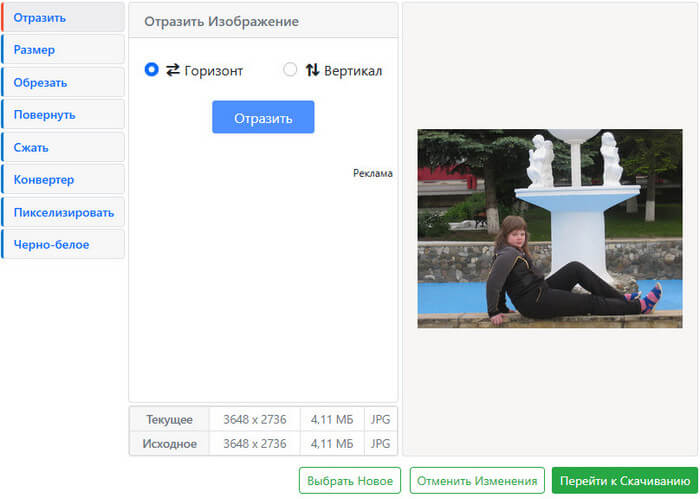
Task: Switch to the Размер tab
Action: click(63, 50)
